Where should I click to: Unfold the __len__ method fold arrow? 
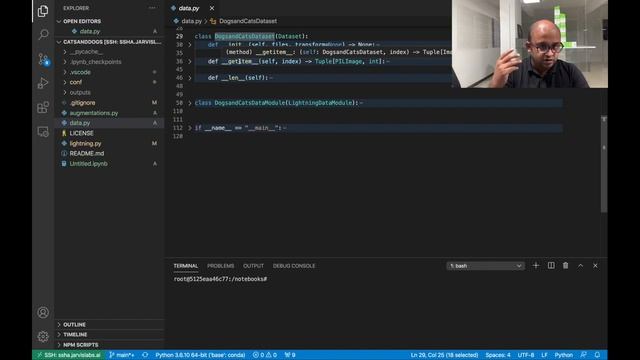pyautogui.click(x=190, y=78)
